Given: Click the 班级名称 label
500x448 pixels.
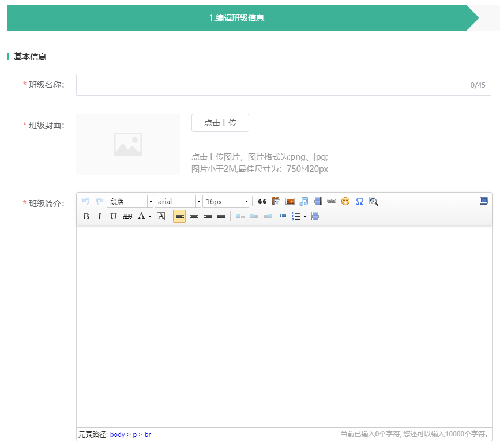Looking at the screenshot, I should click(47, 85).
